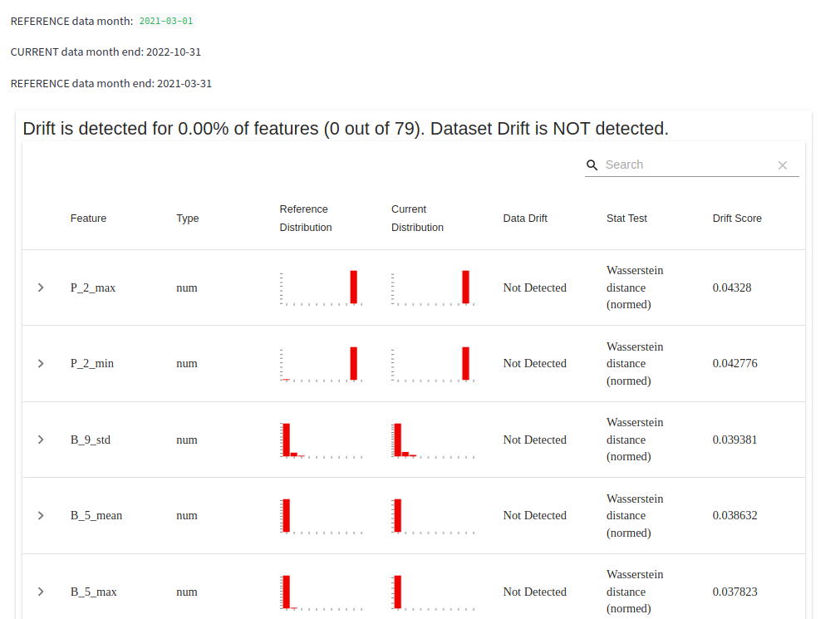Viewport: 840px width, 619px height.
Task: Click drift score 0.037823
Action: point(735,592)
